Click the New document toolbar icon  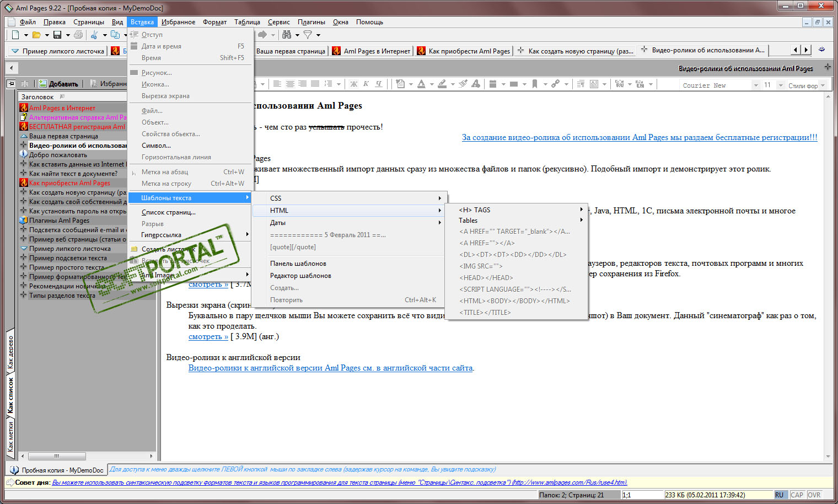[x=15, y=35]
